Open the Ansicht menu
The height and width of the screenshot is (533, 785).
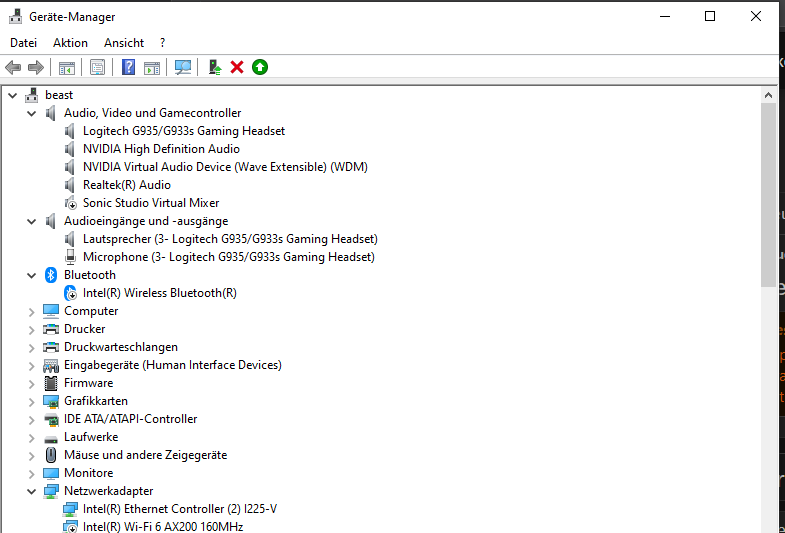(x=124, y=43)
